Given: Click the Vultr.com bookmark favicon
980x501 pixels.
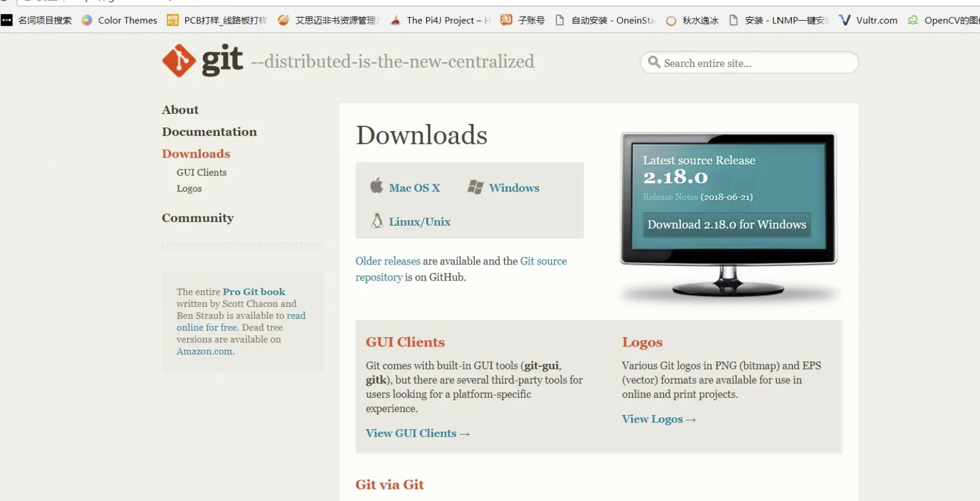Looking at the screenshot, I should (x=844, y=20).
